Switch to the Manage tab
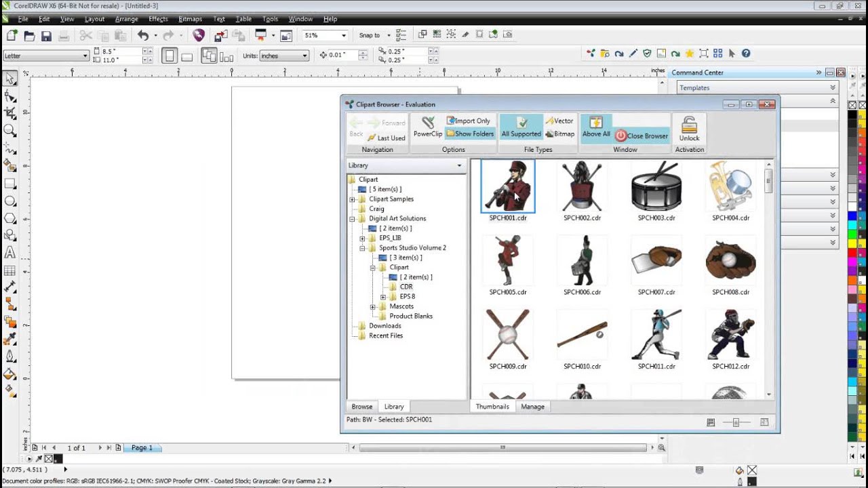This screenshot has height=488, width=868. pyautogui.click(x=532, y=407)
